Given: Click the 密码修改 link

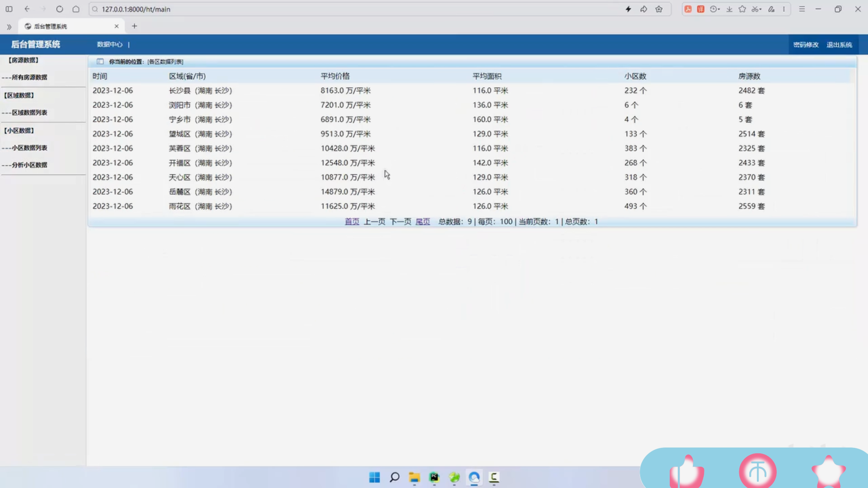Looking at the screenshot, I should (x=806, y=45).
